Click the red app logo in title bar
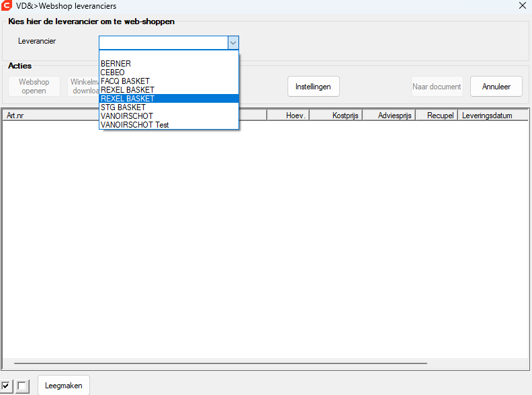 pos(7,5)
